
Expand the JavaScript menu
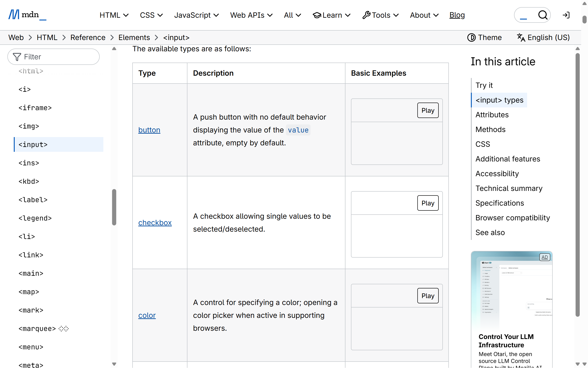[x=196, y=15]
